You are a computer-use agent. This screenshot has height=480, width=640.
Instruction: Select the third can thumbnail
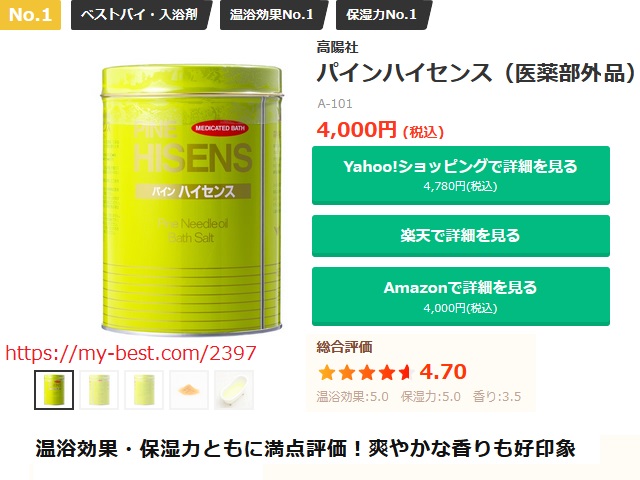coord(144,390)
